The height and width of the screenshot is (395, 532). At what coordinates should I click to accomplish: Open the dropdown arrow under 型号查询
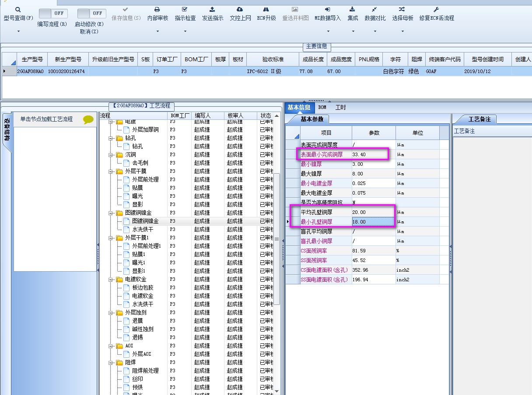(x=18, y=31)
